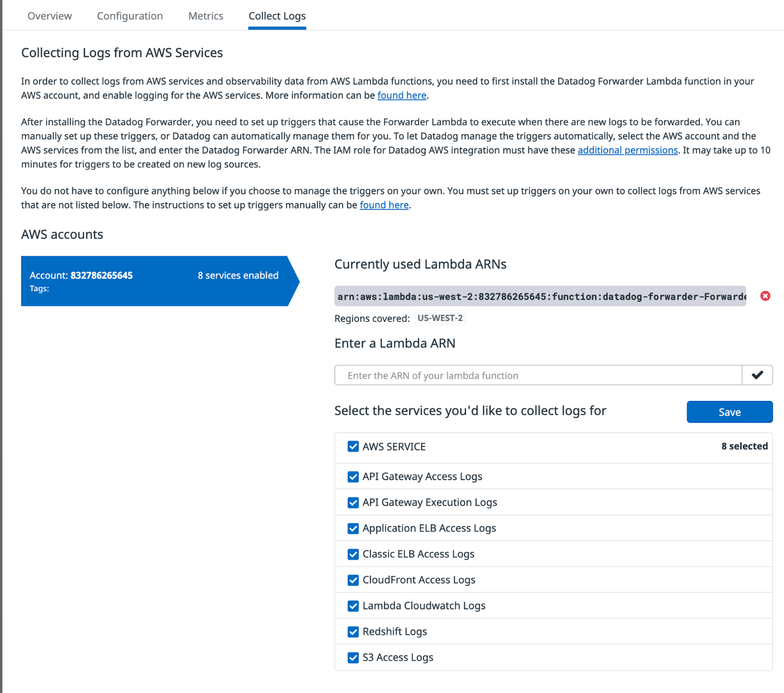This screenshot has width=784, height=693.
Task: Open the additional permissions link
Action: coord(628,150)
